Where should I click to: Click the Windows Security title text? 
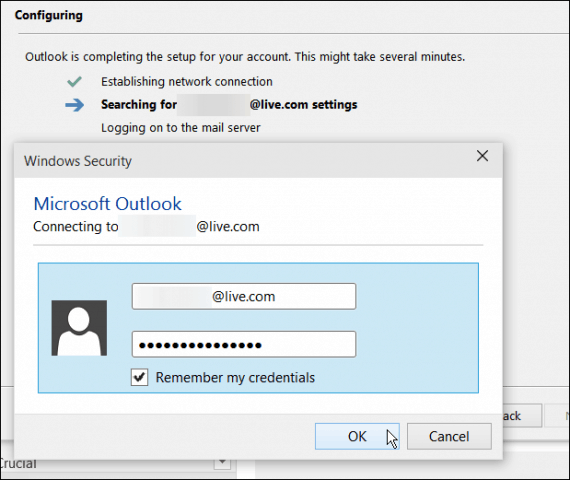(78, 161)
